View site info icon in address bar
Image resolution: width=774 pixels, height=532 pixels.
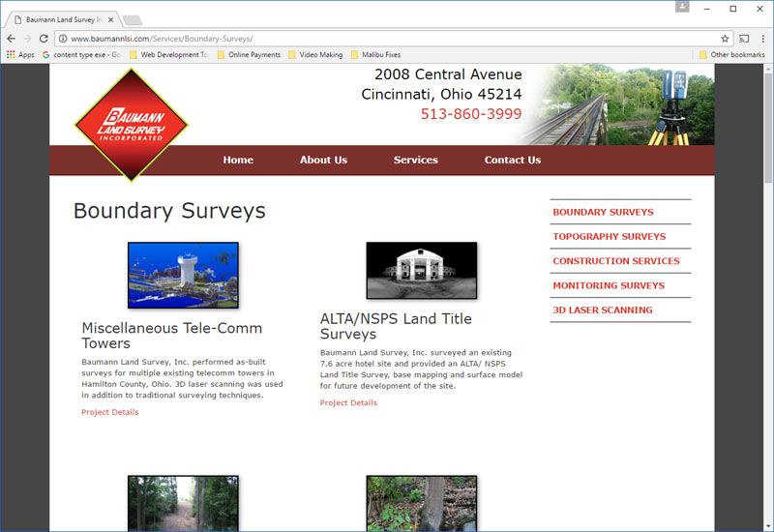[x=63, y=39]
